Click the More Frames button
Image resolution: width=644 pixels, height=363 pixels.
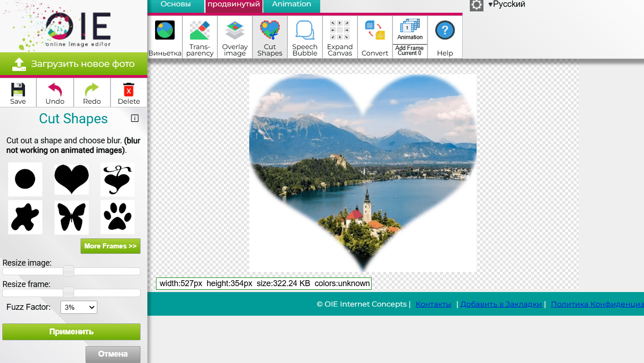[x=111, y=246]
